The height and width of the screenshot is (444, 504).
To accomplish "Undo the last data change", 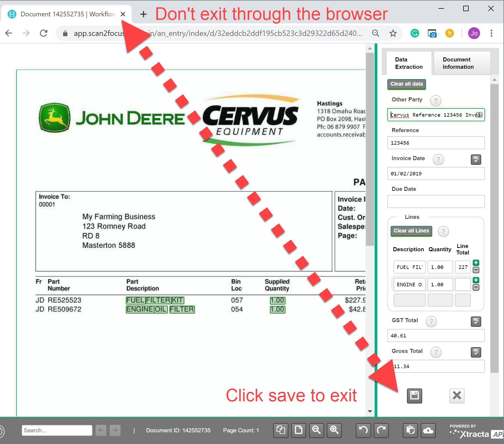I will 363,430.
